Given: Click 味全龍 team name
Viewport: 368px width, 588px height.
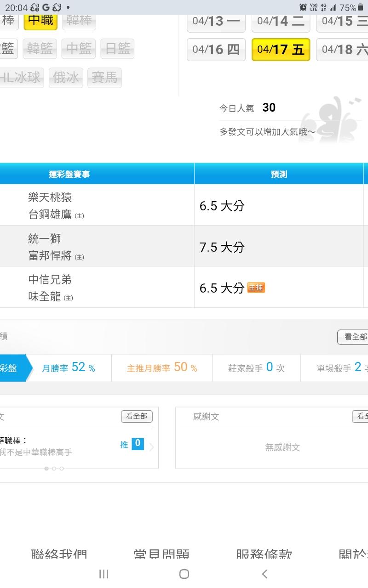Looking at the screenshot, I should [x=45, y=297].
